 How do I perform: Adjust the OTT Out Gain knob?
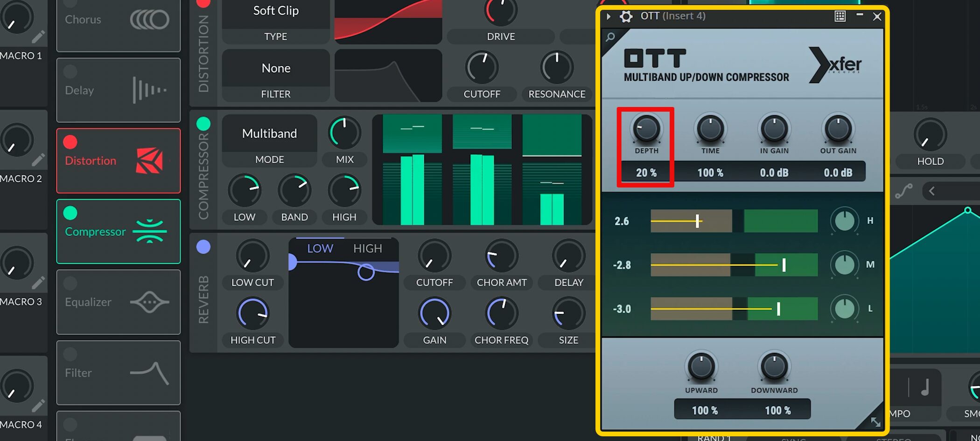(838, 128)
